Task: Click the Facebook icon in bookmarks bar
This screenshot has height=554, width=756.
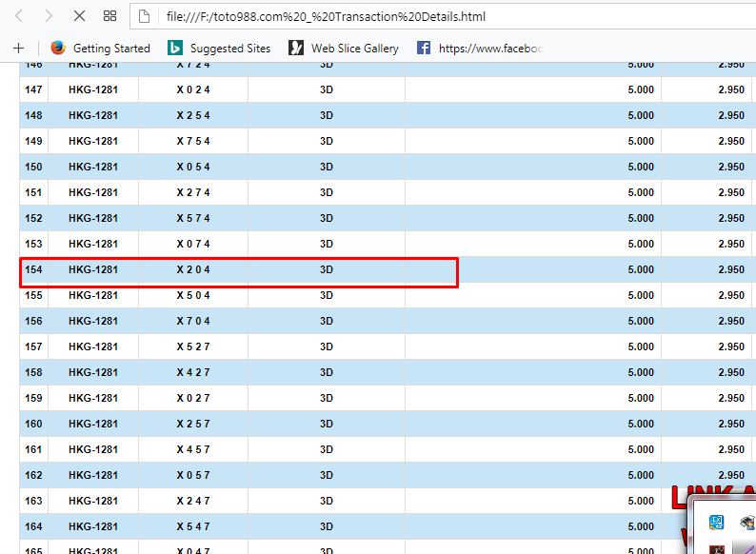Action: click(424, 48)
